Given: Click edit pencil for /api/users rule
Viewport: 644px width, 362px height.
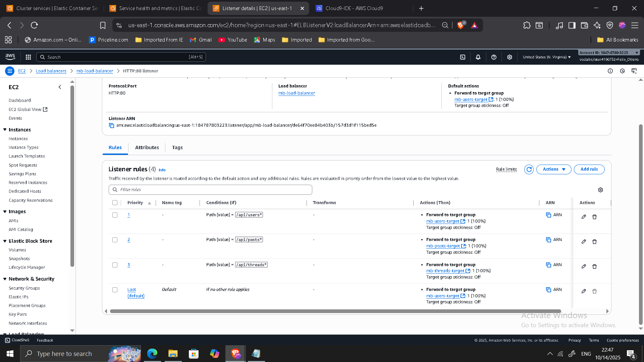Looking at the screenshot, I should (x=584, y=217).
